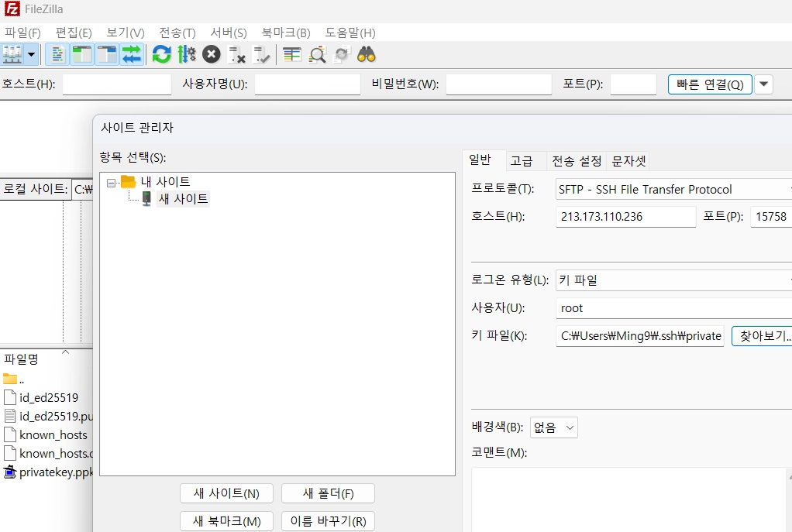
Task: Click the quickconnect 호스트(H) input field
Action: [x=117, y=84]
